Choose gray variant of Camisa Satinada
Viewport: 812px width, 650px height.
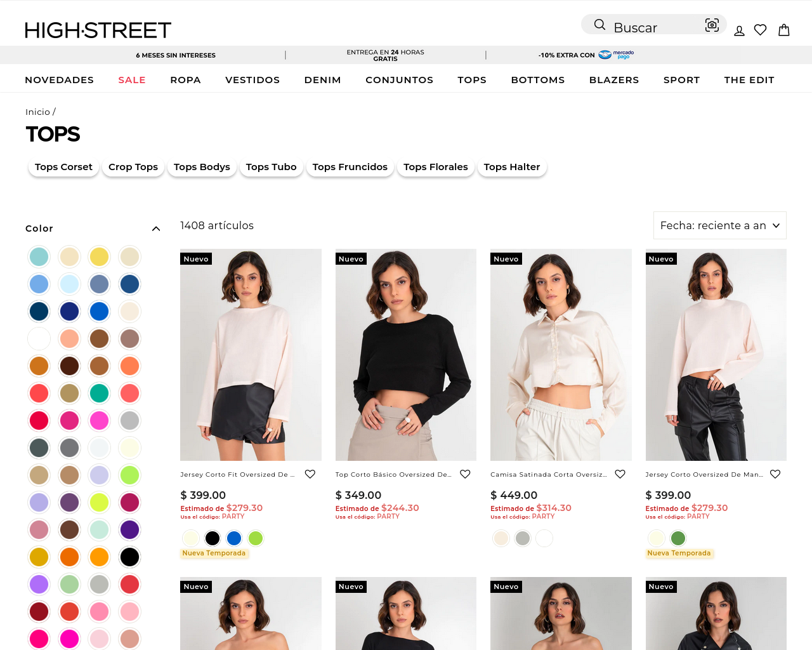pos(523,538)
